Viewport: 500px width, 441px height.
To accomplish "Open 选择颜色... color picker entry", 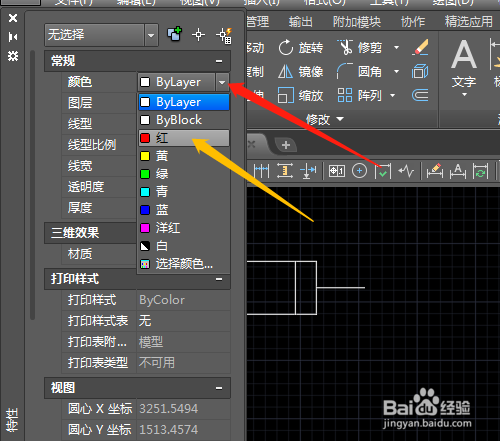I will [184, 264].
